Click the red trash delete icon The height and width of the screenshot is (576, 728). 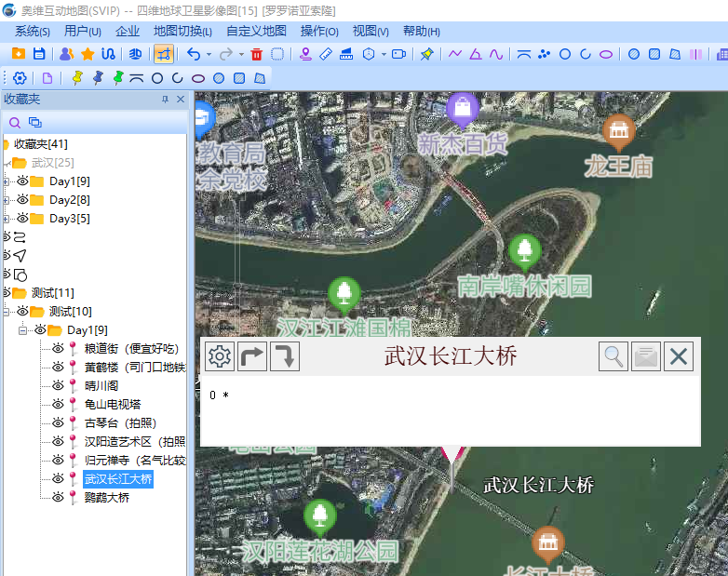(257, 54)
